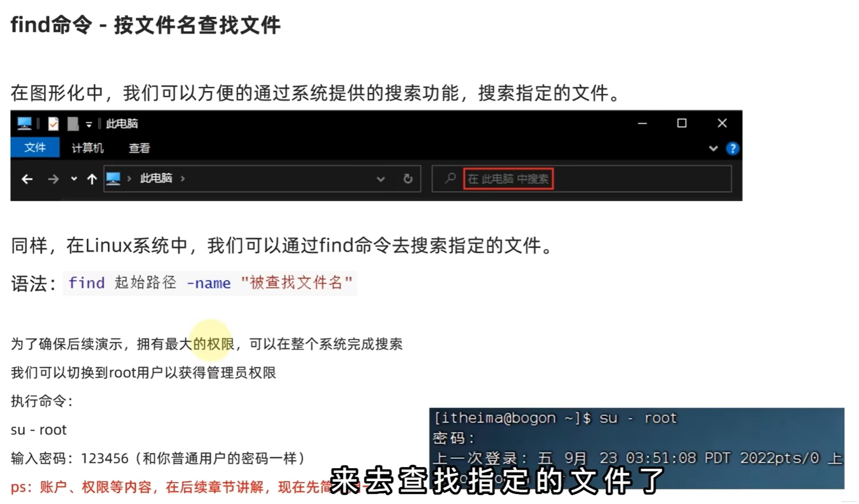Screen dimensions: 859x504
Task: Click the computer icon in address bar
Action: click(113, 178)
